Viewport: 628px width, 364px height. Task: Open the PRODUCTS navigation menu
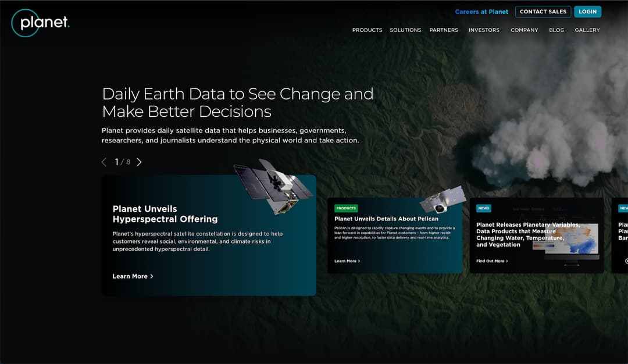coord(367,30)
